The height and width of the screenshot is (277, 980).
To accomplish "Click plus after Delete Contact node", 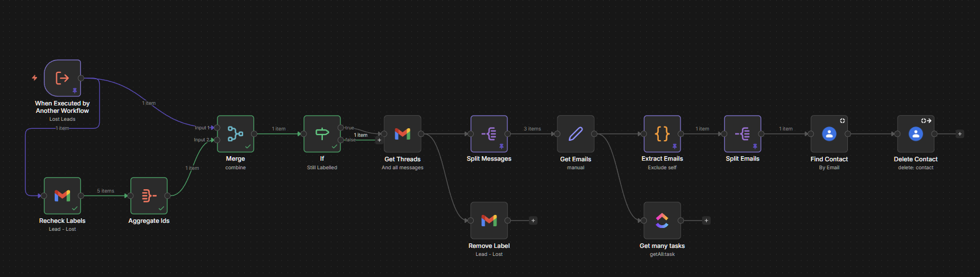I will tap(960, 134).
